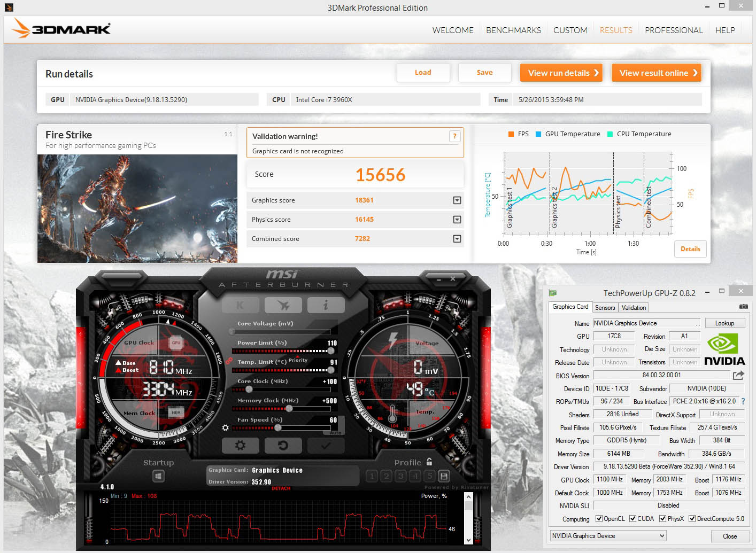Viewport: 756px width, 553px height.
Task: Open the PROFESSIONAL tab
Action: 674,30
